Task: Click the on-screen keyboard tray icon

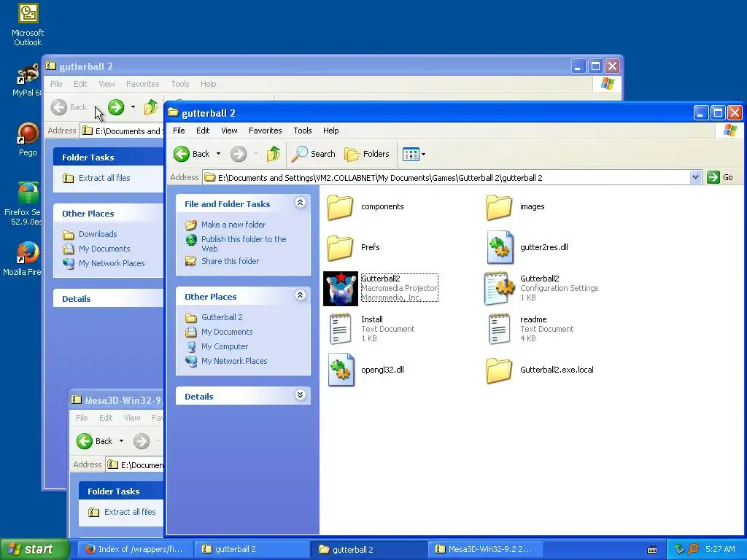Action: click(652, 550)
